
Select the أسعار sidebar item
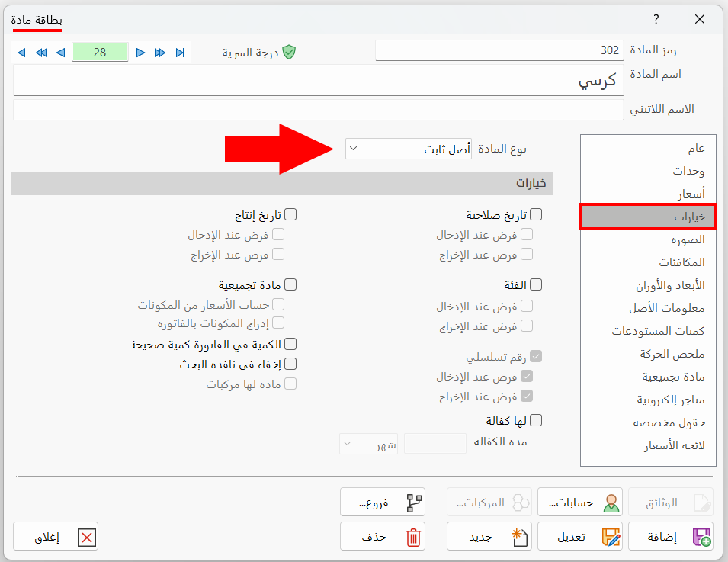648,194
